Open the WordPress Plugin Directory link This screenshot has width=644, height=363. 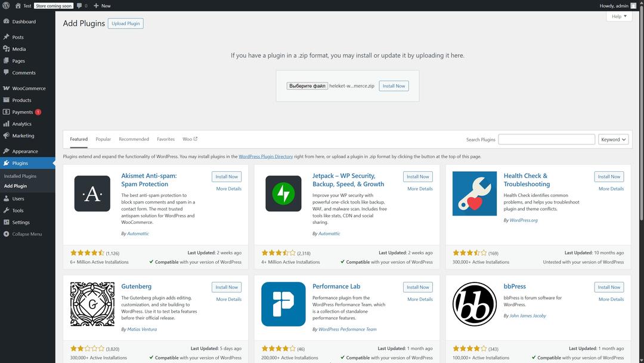[265, 156]
